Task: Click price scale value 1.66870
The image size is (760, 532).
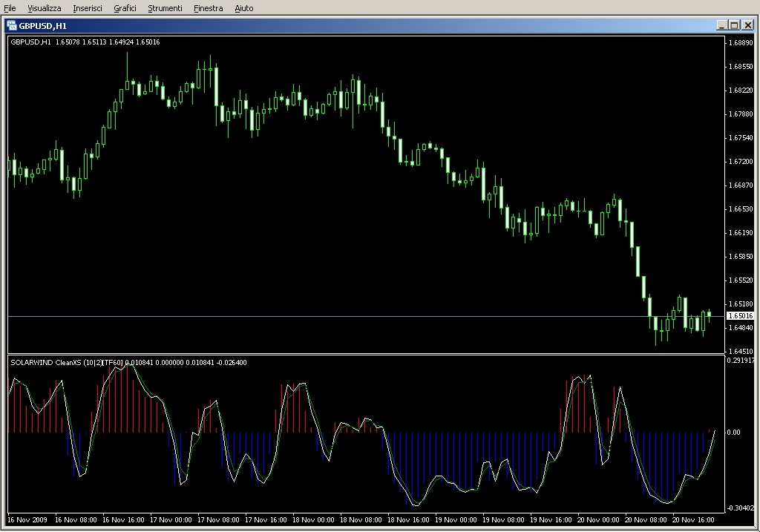Action: (x=741, y=185)
